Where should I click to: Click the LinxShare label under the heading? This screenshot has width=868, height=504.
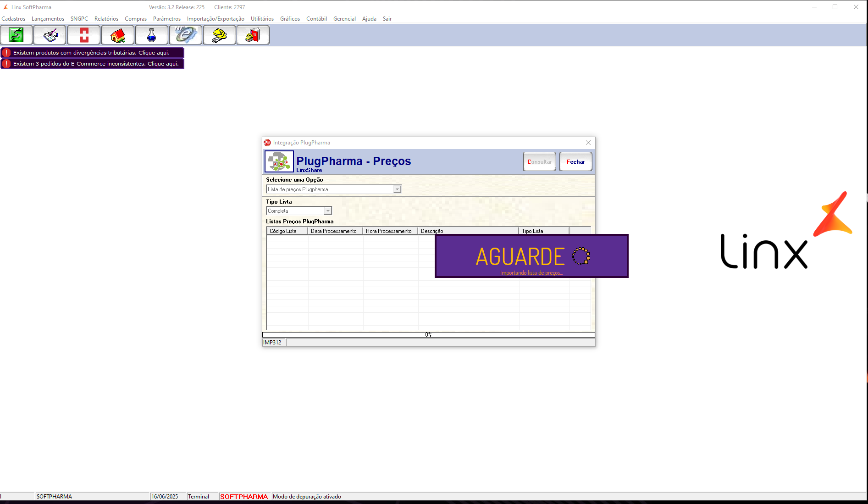[x=309, y=170]
